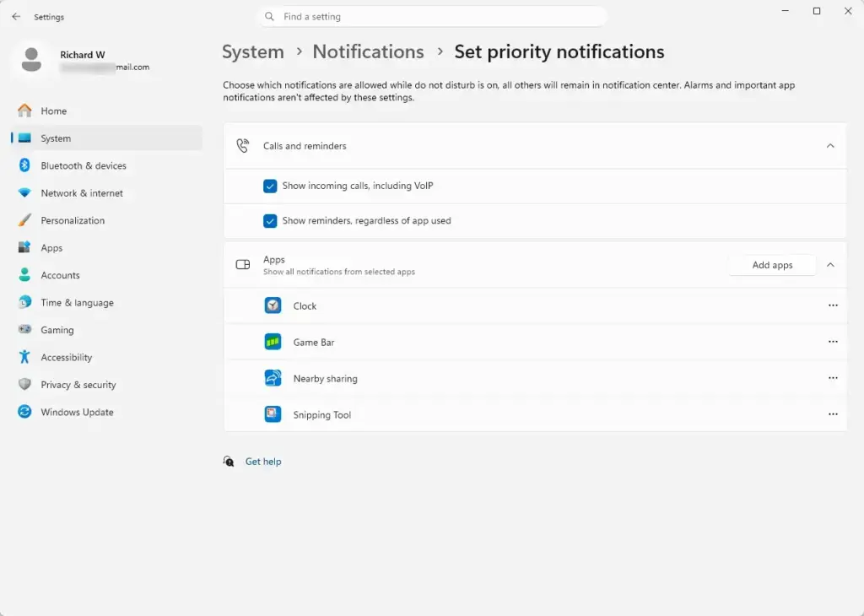The width and height of the screenshot is (864, 616).
Task: Click the Snipping Tool app icon
Action: (273, 414)
